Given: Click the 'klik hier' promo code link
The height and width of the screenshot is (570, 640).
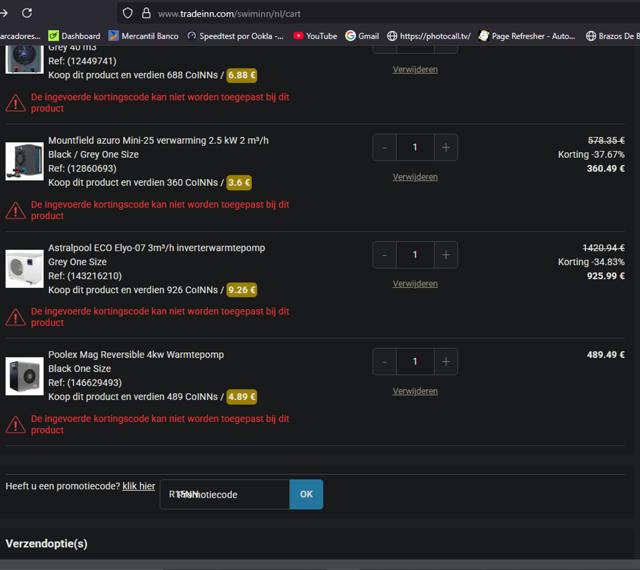Looking at the screenshot, I should (x=139, y=486).
